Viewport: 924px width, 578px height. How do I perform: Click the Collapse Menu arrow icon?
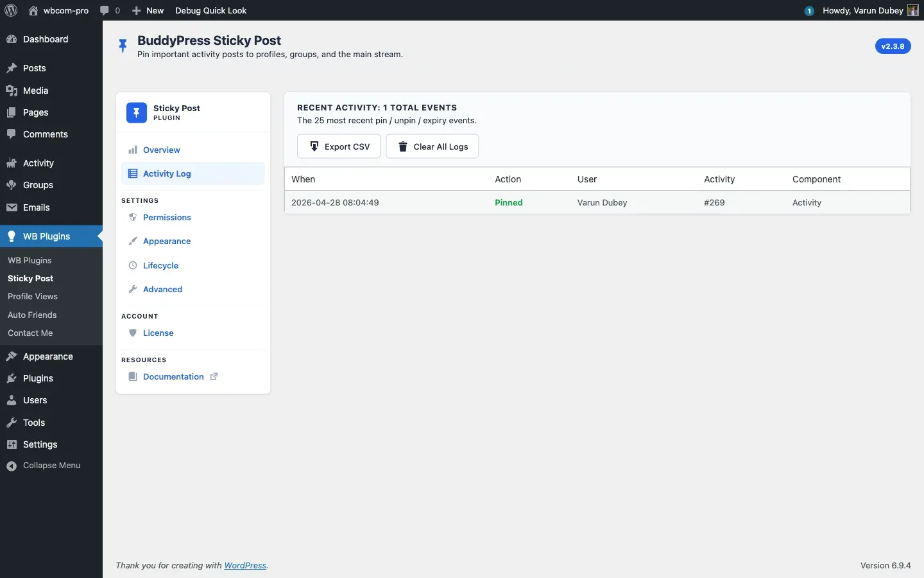[x=12, y=466]
